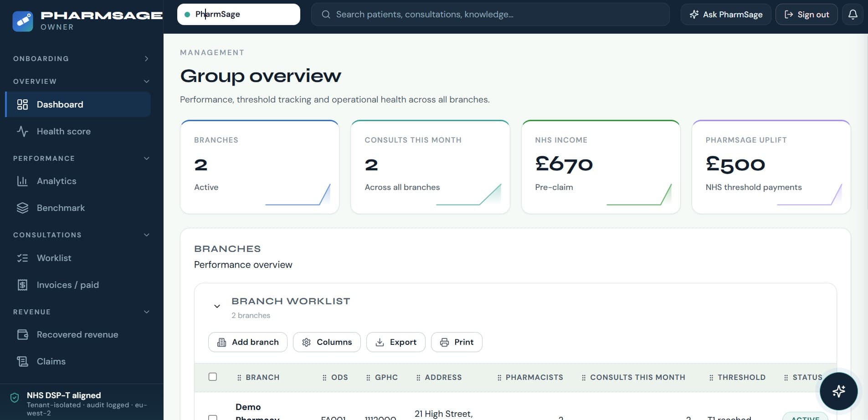The image size is (868, 420).
Task: Click the Sign out button
Action: pyautogui.click(x=806, y=15)
